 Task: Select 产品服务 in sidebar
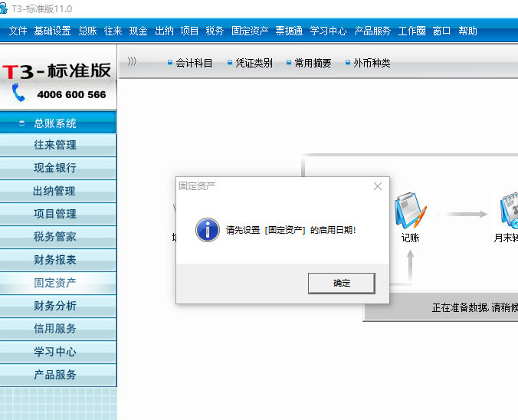58,375
